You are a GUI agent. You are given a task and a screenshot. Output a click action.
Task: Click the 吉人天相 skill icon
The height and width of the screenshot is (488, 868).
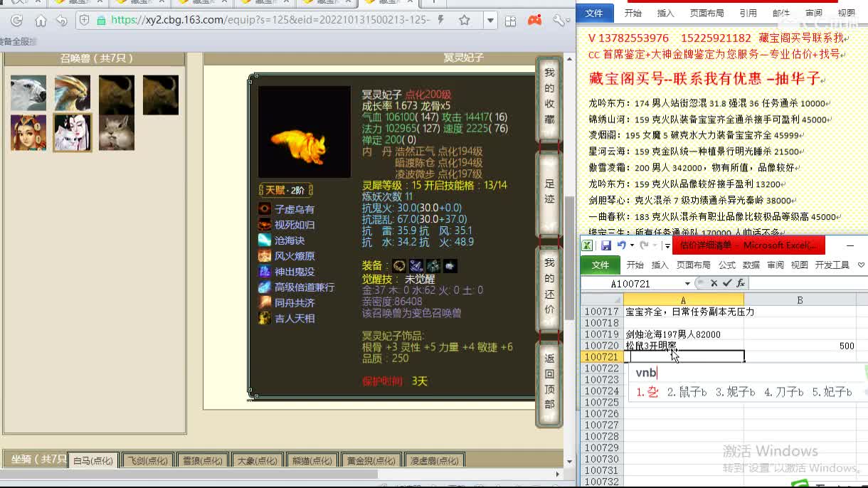[265, 318]
